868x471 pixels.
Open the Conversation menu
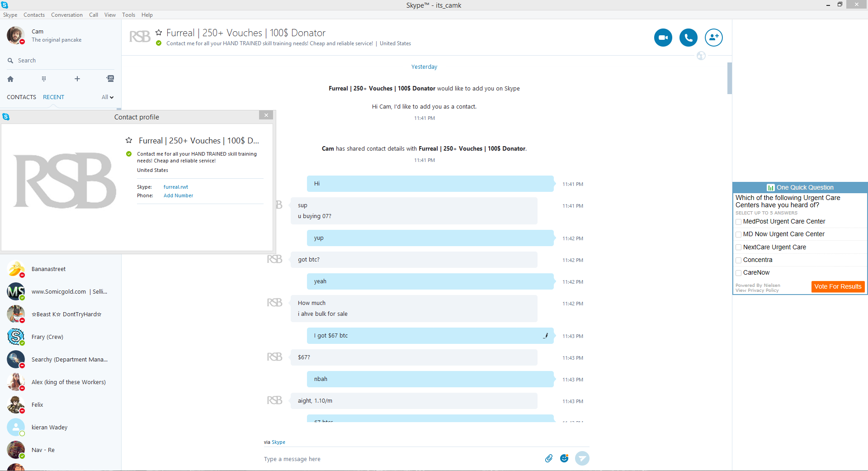(67, 15)
